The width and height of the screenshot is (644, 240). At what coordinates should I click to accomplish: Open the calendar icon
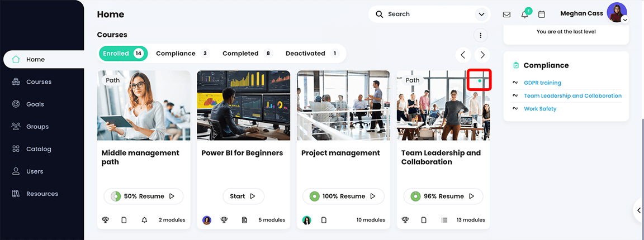pyautogui.click(x=542, y=15)
